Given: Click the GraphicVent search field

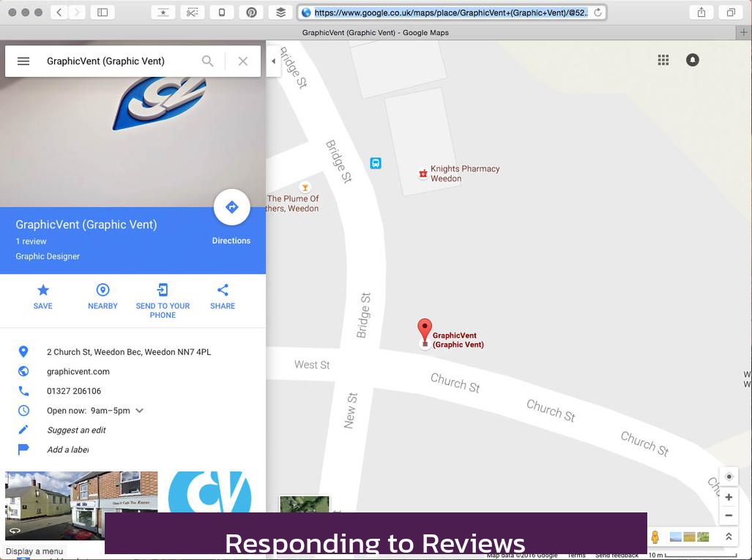Looking at the screenshot, I should [x=105, y=61].
